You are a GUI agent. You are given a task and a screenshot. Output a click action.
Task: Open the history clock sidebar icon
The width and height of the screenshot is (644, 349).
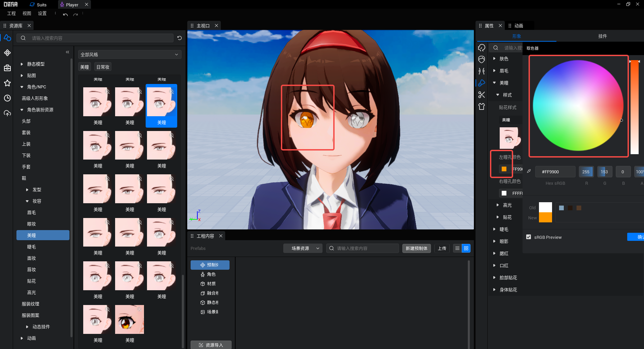[x=7, y=98]
